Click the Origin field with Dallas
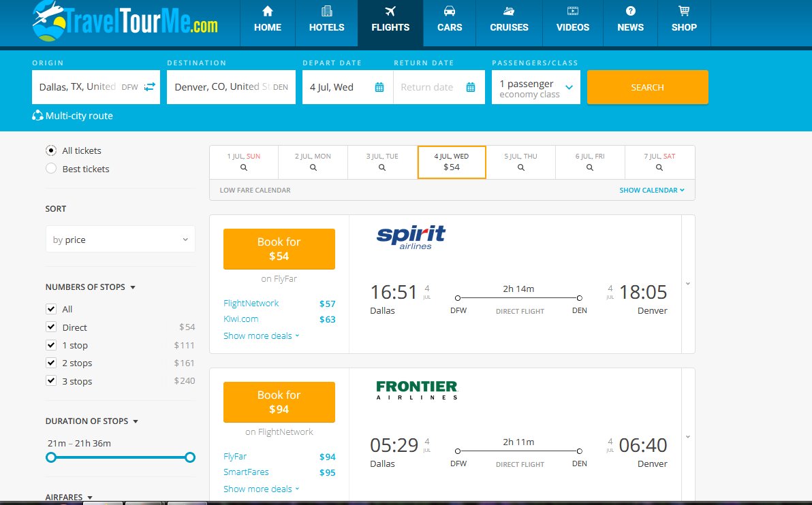 pos(96,87)
